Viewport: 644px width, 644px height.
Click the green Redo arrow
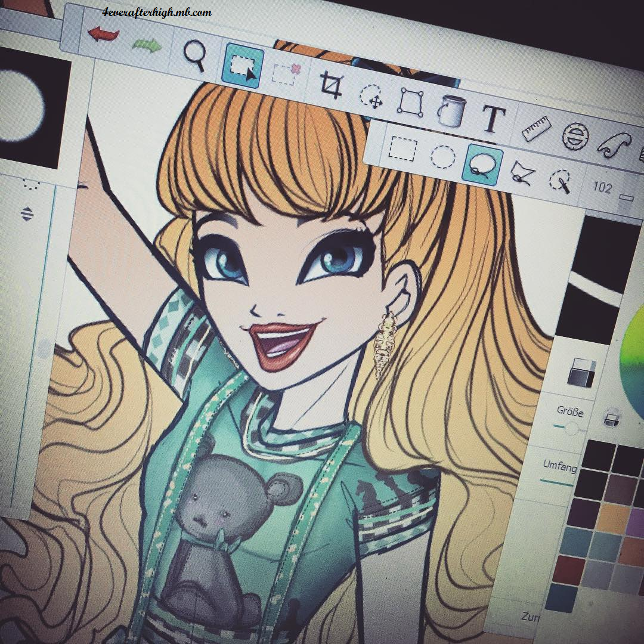coord(147,45)
